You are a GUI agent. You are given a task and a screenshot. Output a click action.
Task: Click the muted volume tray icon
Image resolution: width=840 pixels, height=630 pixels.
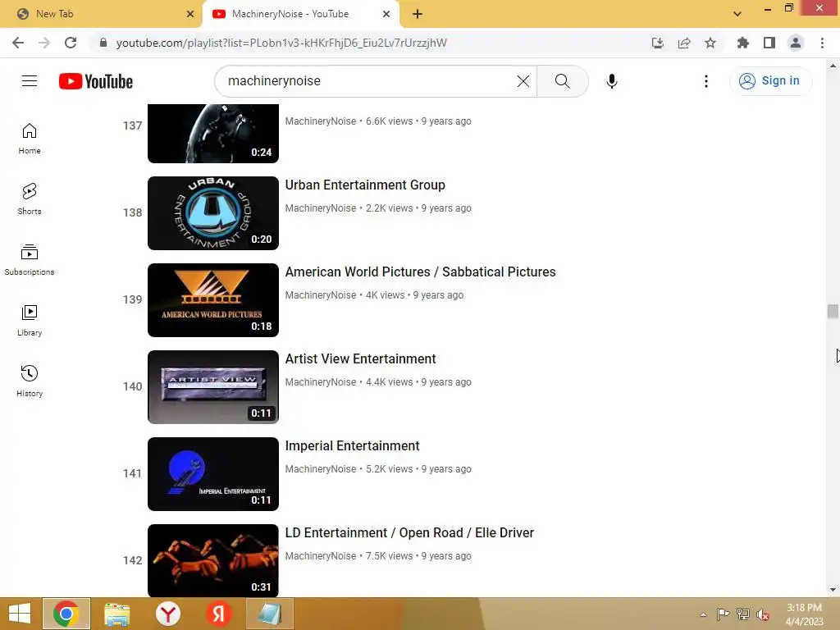point(763,614)
